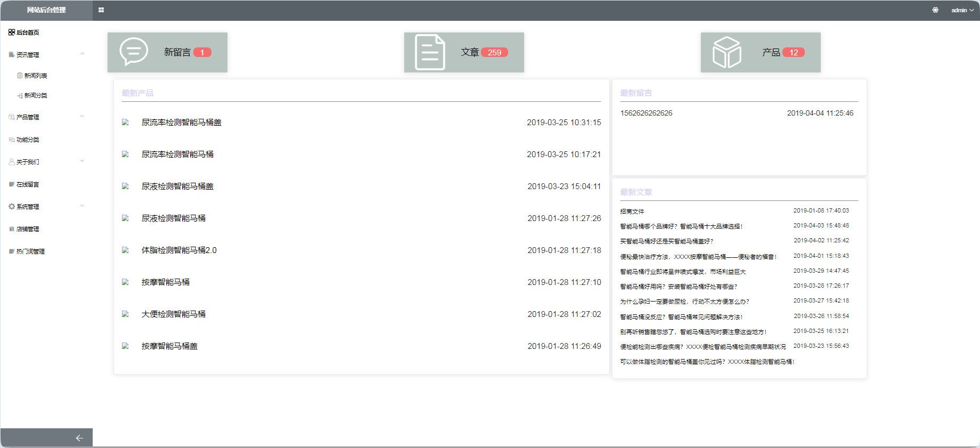Click the grid icon in the top bar

click(101, 10)
